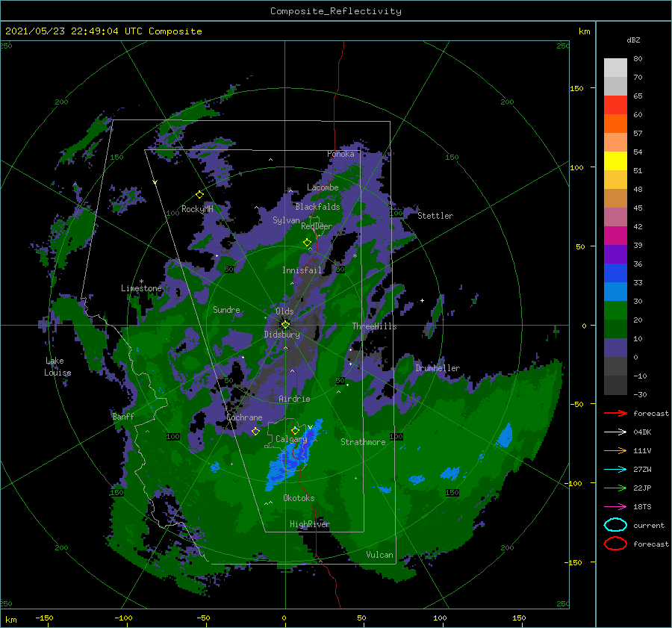This screenshot has width=672, height=628.
Task: Click the Cochrane town label
Action: coord(244,417)
